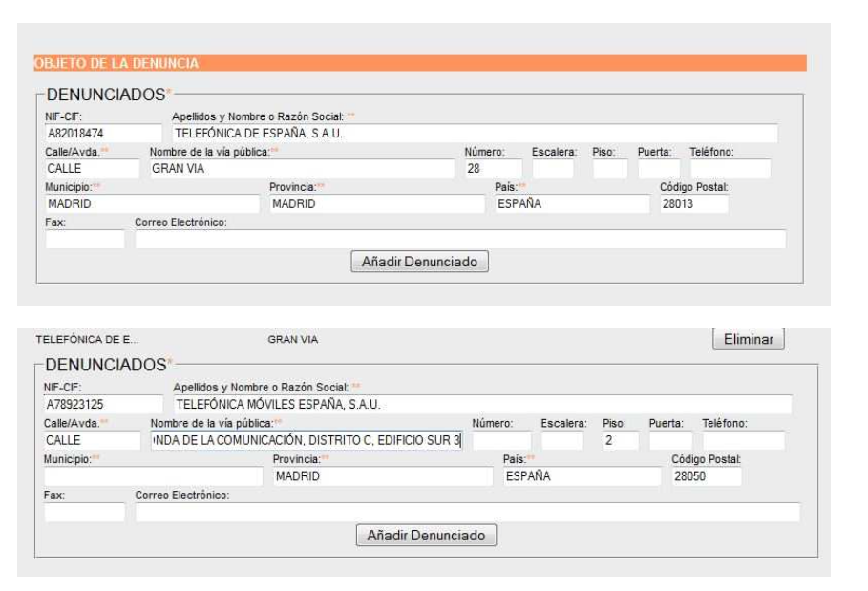Click the NIF-CIF field containing A82018474
Image resolution: width=868 pixels, height=591 pixels.
[x=103, y=134]
